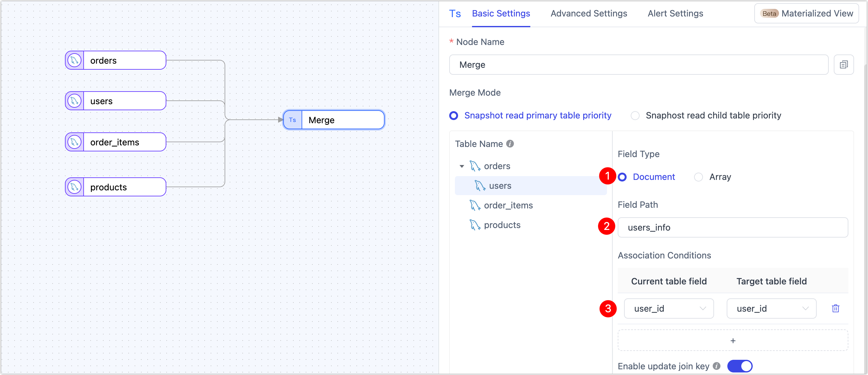Delete the user_id association condition row
868x375 pixels.
click(x=835, y=308)
